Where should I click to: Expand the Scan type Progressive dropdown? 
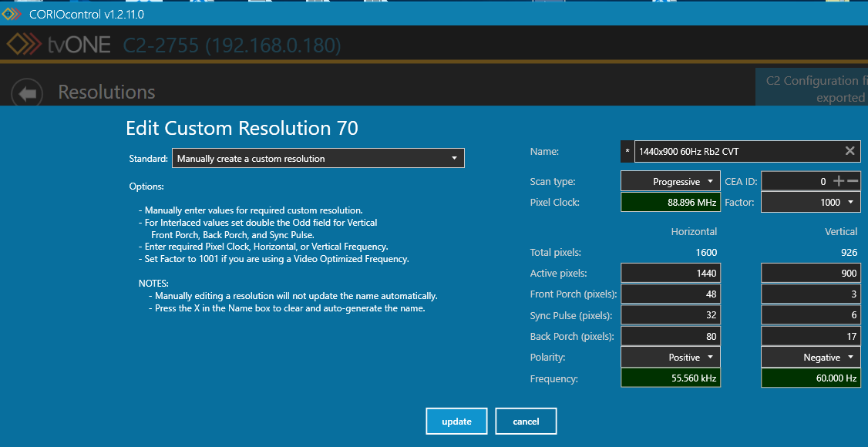tap(670, 182)
